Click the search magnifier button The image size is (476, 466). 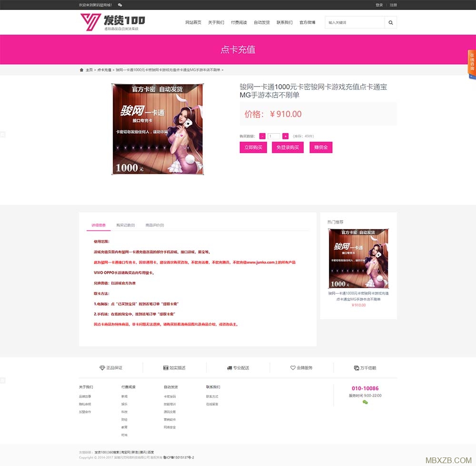pyautogui.click(x=391, y=22)
